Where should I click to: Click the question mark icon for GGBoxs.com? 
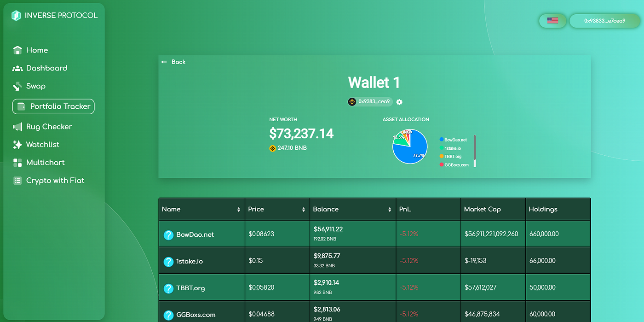point(168,315)
